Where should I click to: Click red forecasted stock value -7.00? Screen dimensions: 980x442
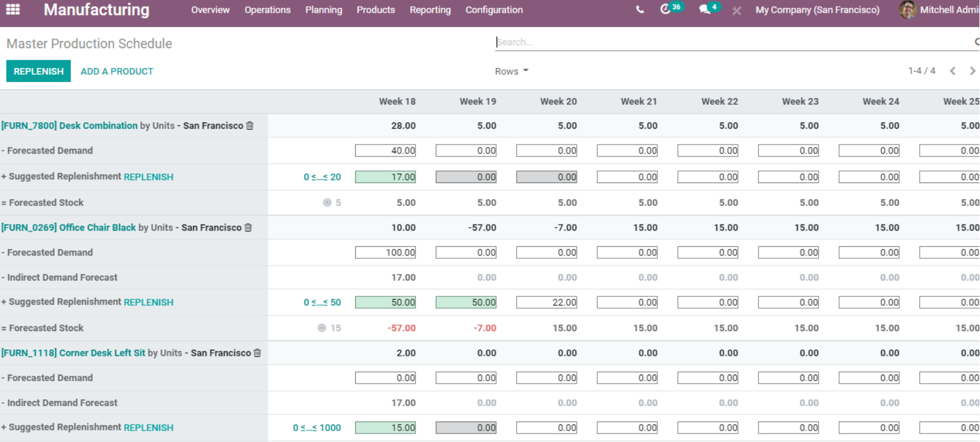(485, 328)
